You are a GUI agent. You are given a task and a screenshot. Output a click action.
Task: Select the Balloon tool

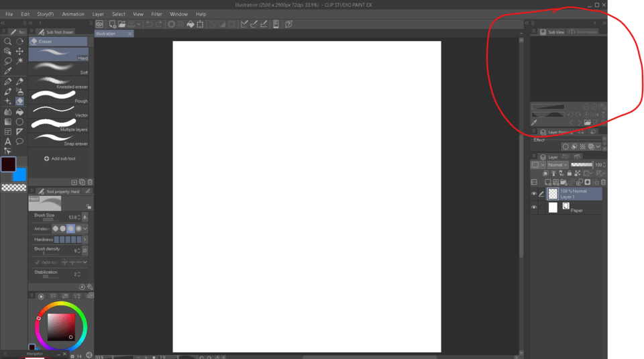(19, 142)
